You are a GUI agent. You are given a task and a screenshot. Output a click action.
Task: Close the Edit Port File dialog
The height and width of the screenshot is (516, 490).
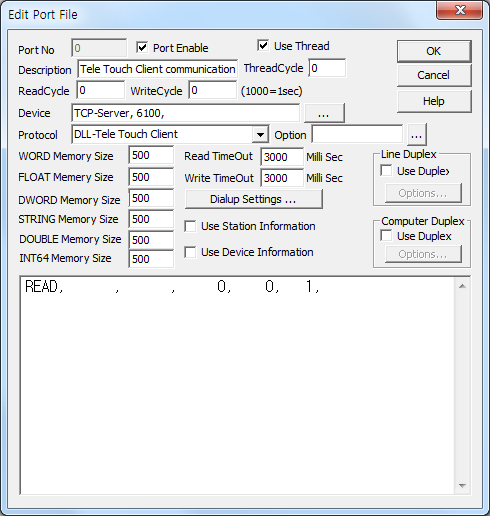(x=459, y=10)
